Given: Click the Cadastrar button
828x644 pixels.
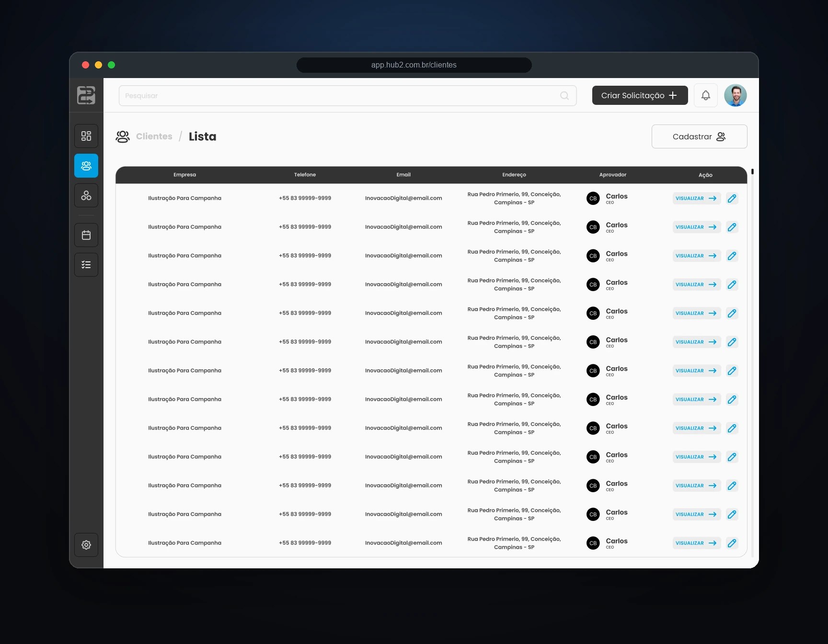Looking at the screenshot, I should (x=700, y=136).
